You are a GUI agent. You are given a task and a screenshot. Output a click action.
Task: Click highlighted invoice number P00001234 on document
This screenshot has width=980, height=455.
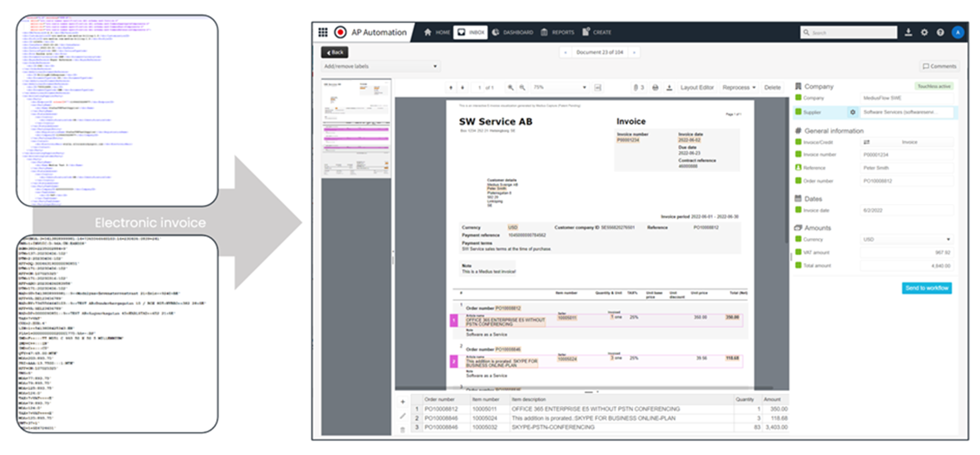point(628,140)
